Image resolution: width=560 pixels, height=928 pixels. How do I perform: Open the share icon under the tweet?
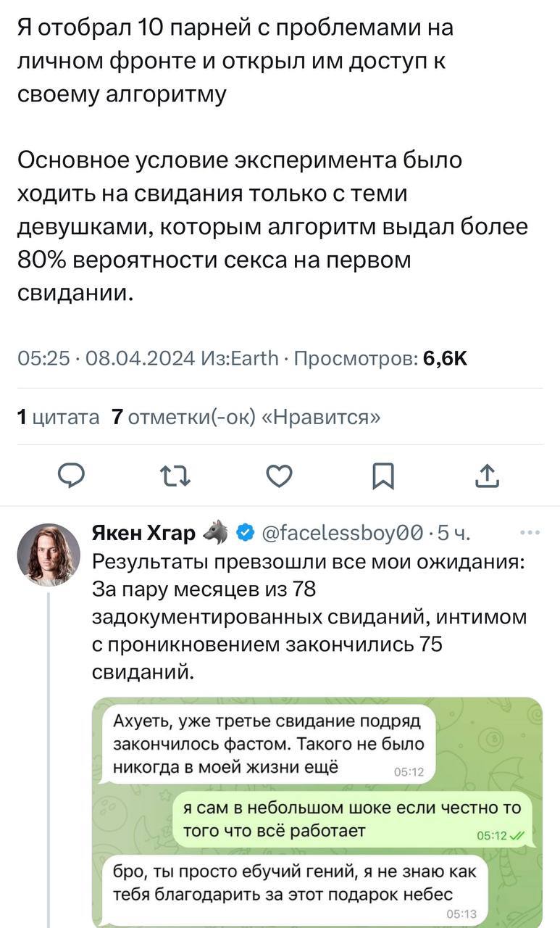tap(487, 476)
